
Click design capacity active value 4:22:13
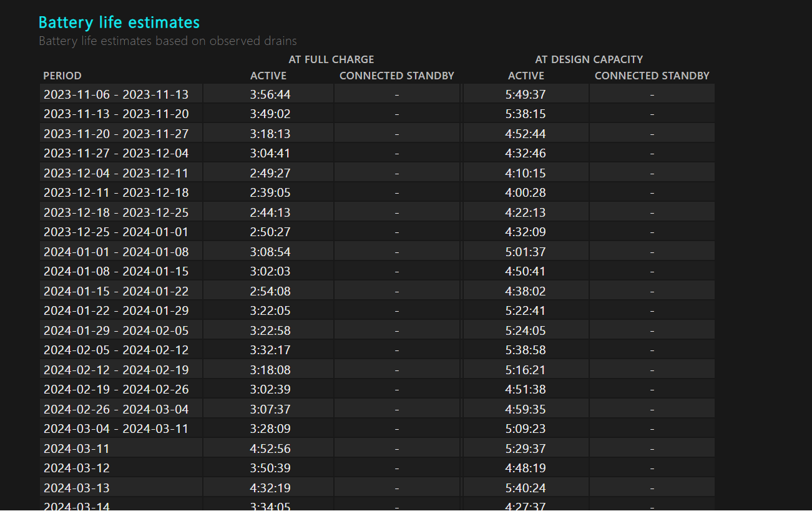click(526, 212)
